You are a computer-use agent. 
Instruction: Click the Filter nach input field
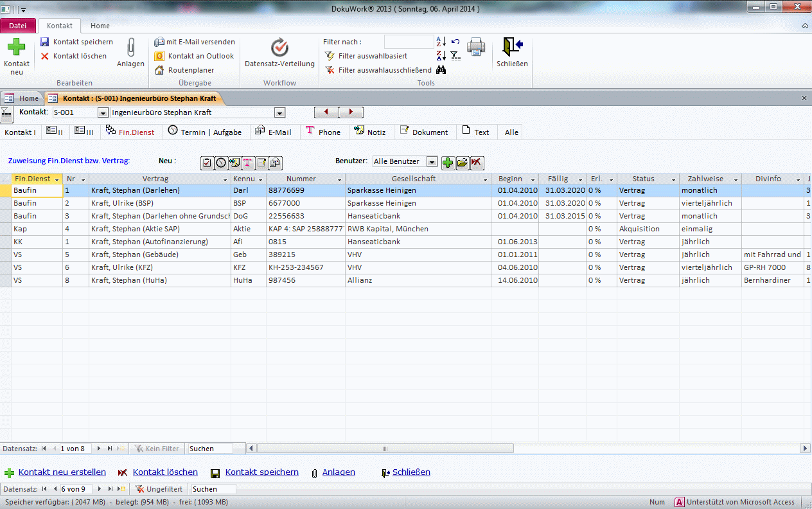click(409, 42)
